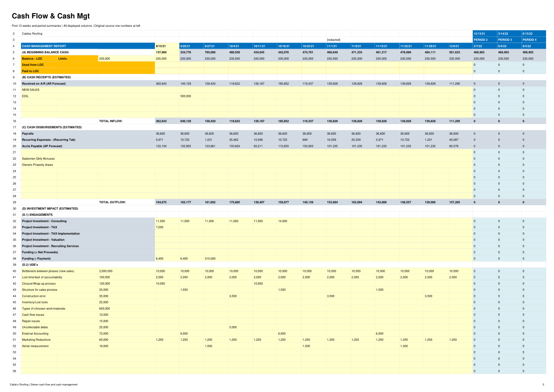554x392 pixels.
Task: Select the "Salesmen Qtrly Bonuses" cell
Action: point(38,158)
